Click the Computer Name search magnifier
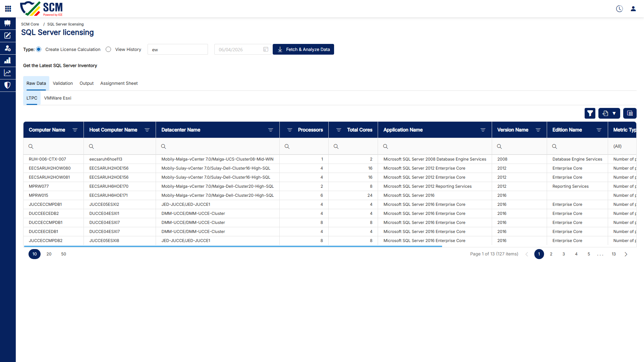 click(31, 146)
